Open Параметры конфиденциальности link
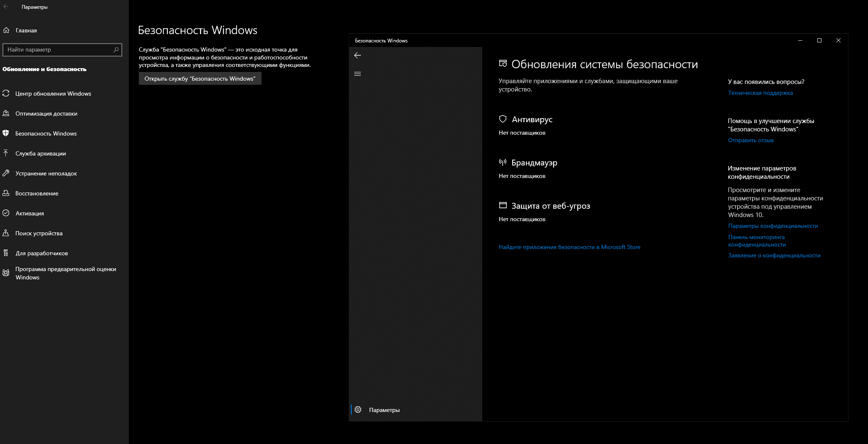Viewport: 868px width, 444px height. (x=773, y=226)
